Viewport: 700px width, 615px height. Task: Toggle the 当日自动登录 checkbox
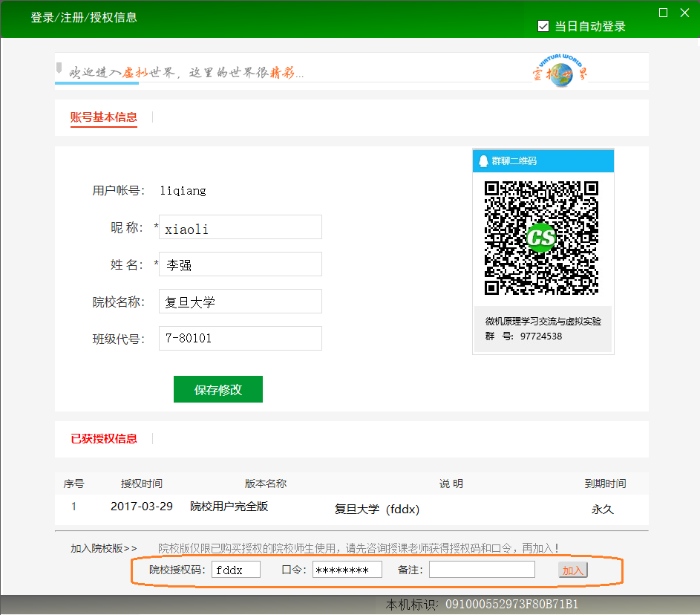(x=543, y=26)
